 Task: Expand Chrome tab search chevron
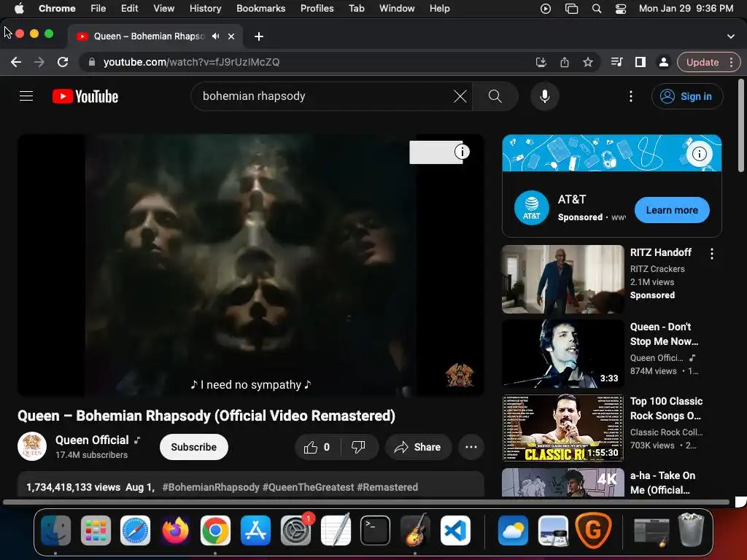731,36
